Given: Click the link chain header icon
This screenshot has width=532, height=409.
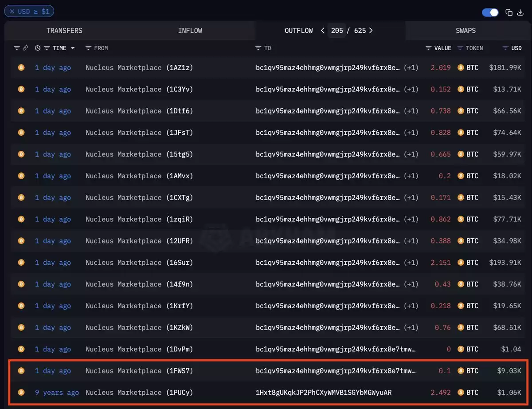Looking at the screenshot, I should (x=25, y=48).
